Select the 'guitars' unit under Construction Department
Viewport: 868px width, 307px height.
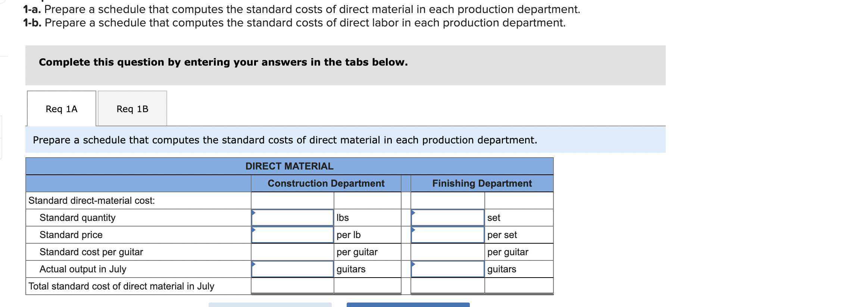(x=368, y=269)
